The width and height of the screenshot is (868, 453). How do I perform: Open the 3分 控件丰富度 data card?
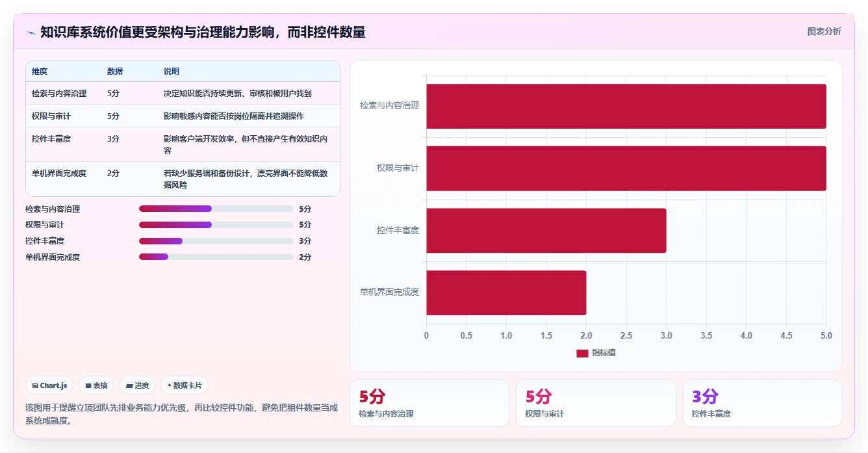coord(762,403)
